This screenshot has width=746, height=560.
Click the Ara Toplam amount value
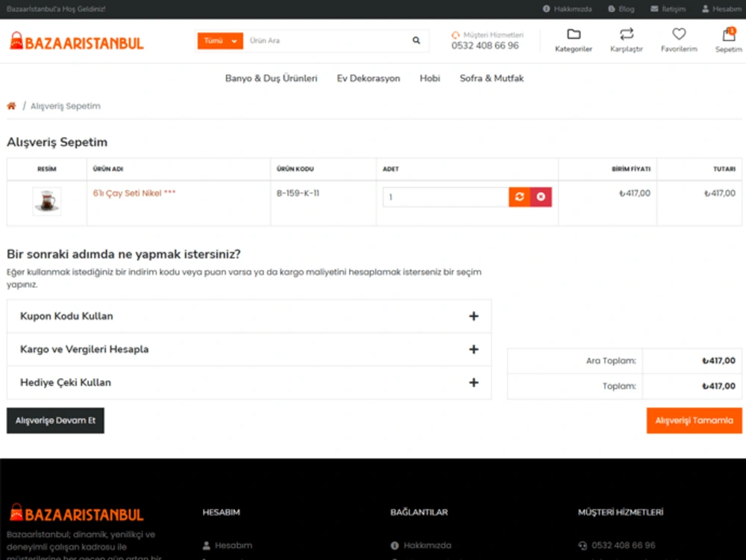click(x=718, y=361)
